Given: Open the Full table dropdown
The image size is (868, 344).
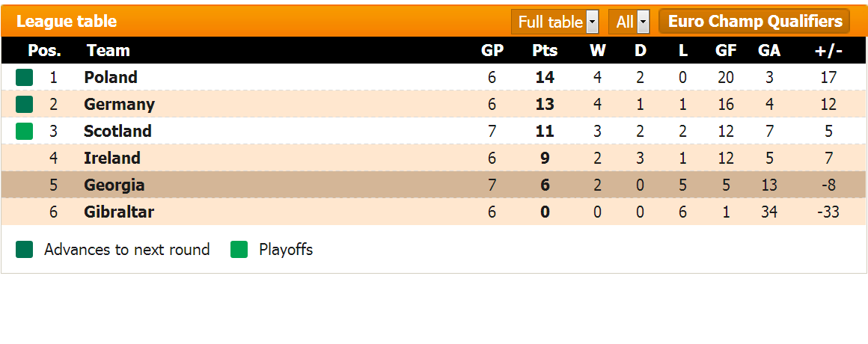Looking at the screenshot, I should pyautogui.click(x=555, y=22).
